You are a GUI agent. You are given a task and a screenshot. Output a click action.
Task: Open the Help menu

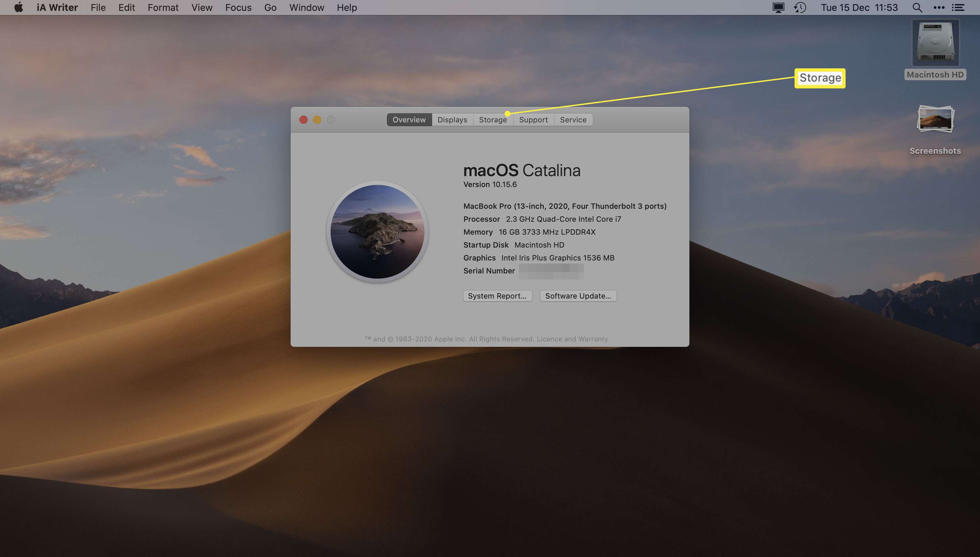pos(347,7)
